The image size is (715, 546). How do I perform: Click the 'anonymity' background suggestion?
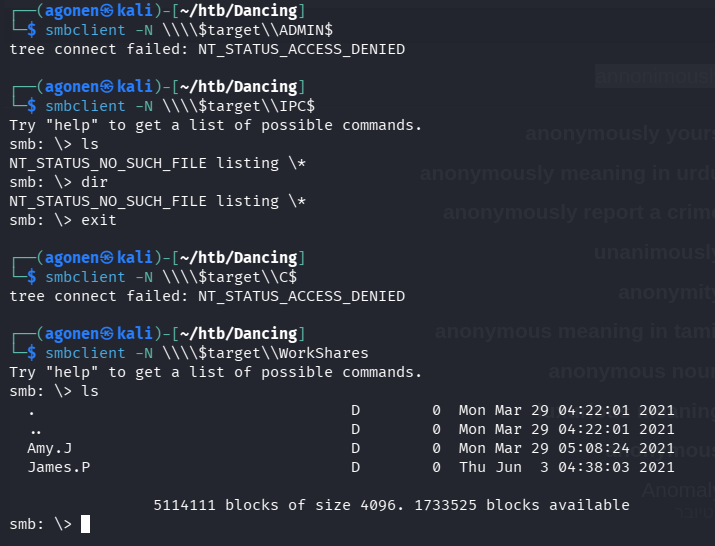point(665,292)
